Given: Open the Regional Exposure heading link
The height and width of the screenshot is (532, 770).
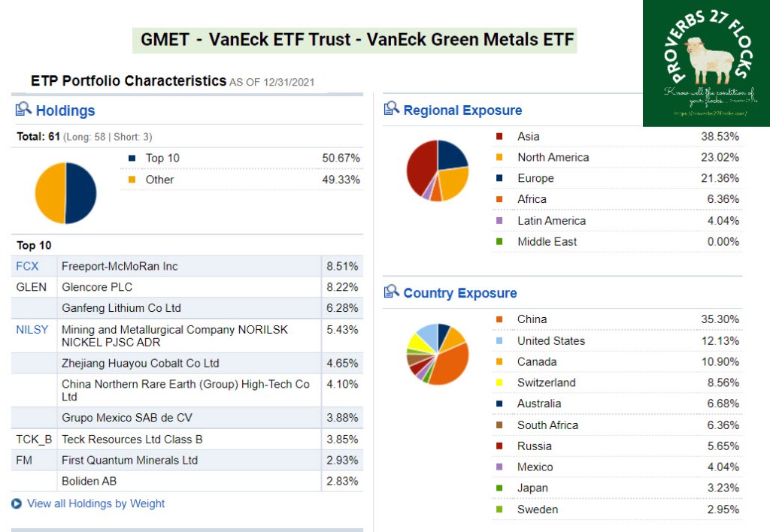Looking at the screenshot, I should pos(462,110).
